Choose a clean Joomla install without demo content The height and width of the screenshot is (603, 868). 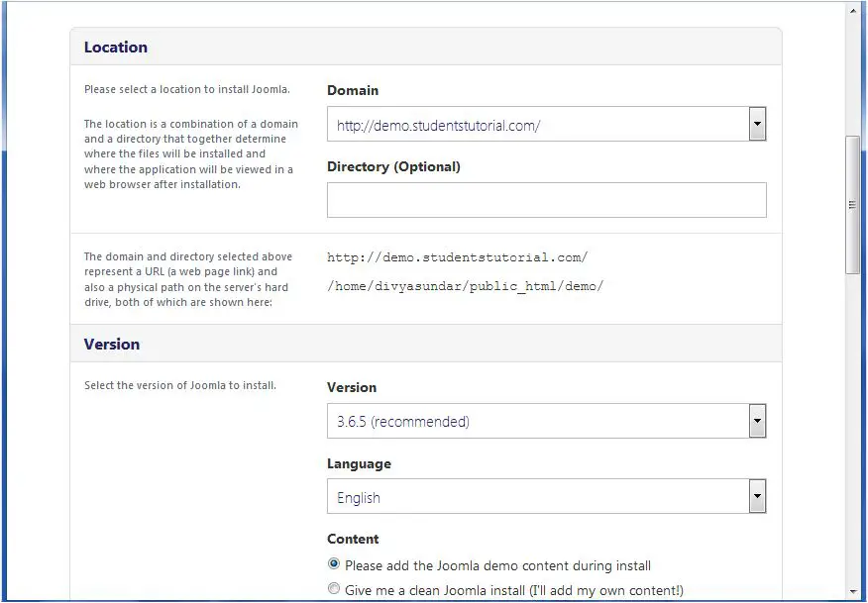coord(333,588)
